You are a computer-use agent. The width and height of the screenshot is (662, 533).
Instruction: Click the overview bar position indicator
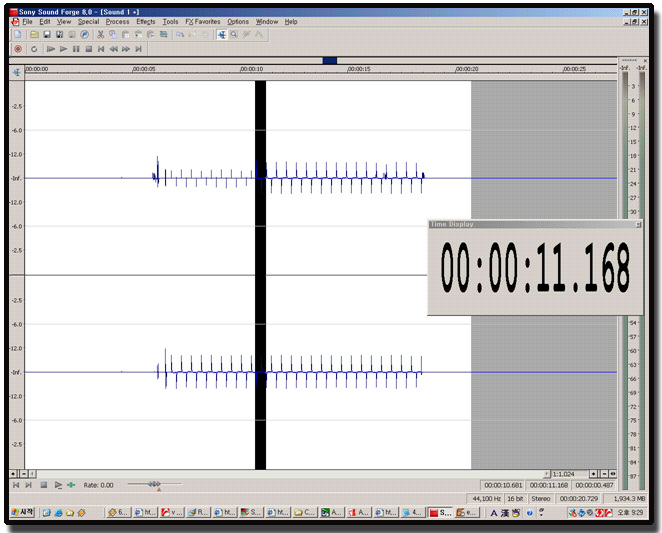(329, 60)
